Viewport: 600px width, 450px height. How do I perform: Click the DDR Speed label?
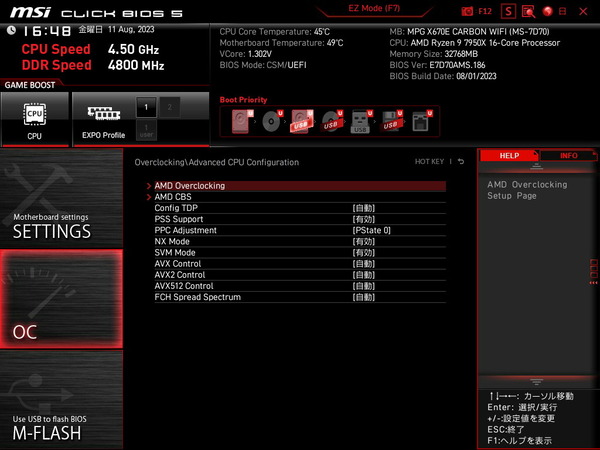click(x=56, y=65)
